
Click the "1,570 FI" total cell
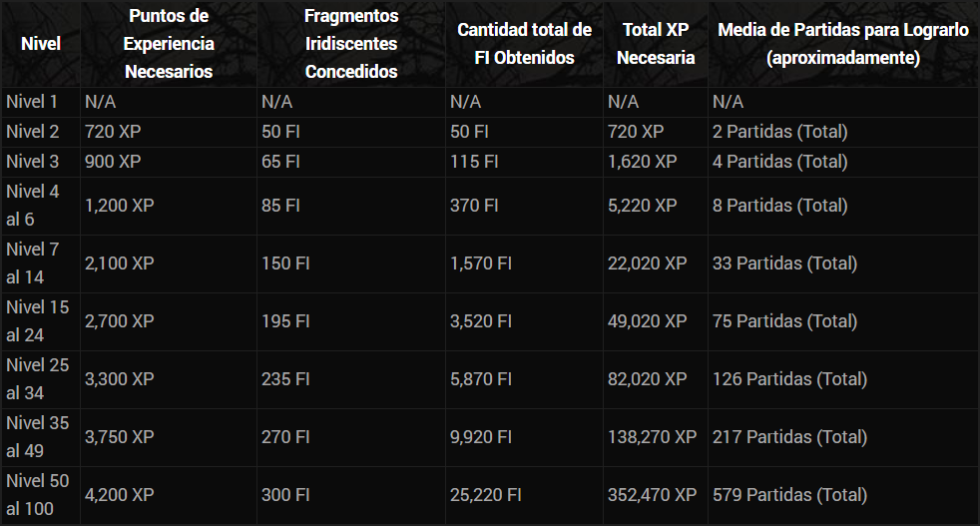[x=481, y=263]
